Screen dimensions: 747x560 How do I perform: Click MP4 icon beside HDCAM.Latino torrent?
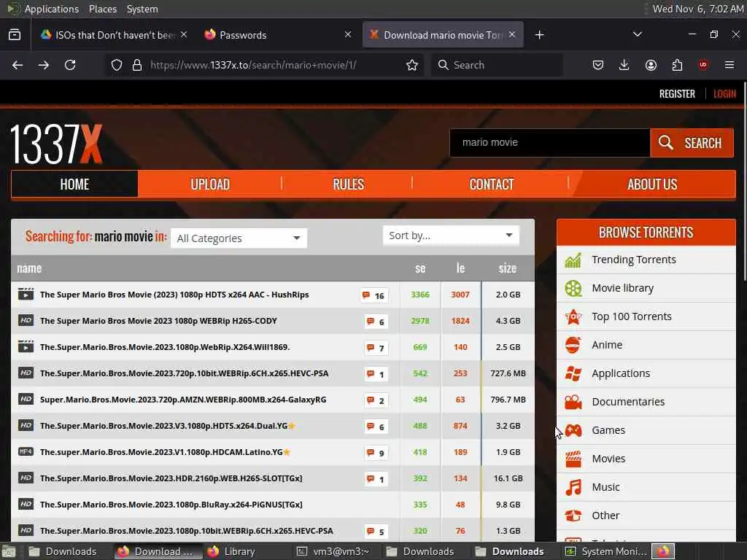[x=26, y=451]
